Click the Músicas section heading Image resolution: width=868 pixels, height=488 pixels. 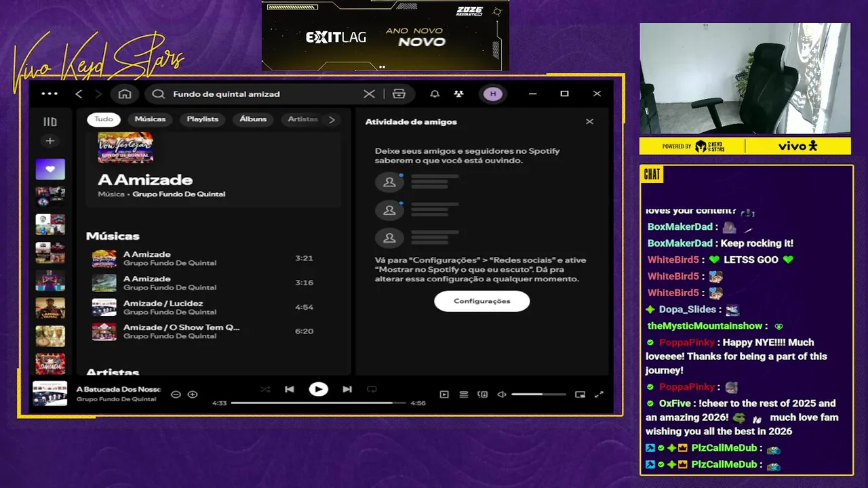113,236
